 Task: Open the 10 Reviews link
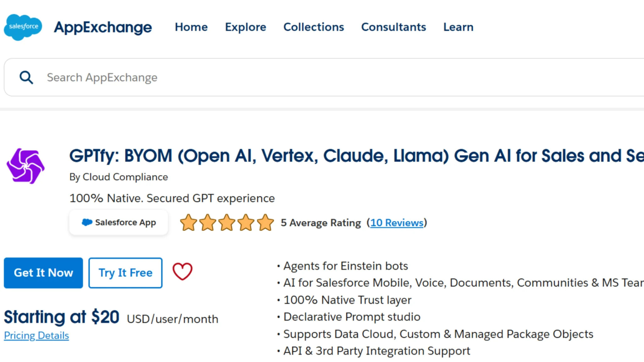click(x=397, y=223)
